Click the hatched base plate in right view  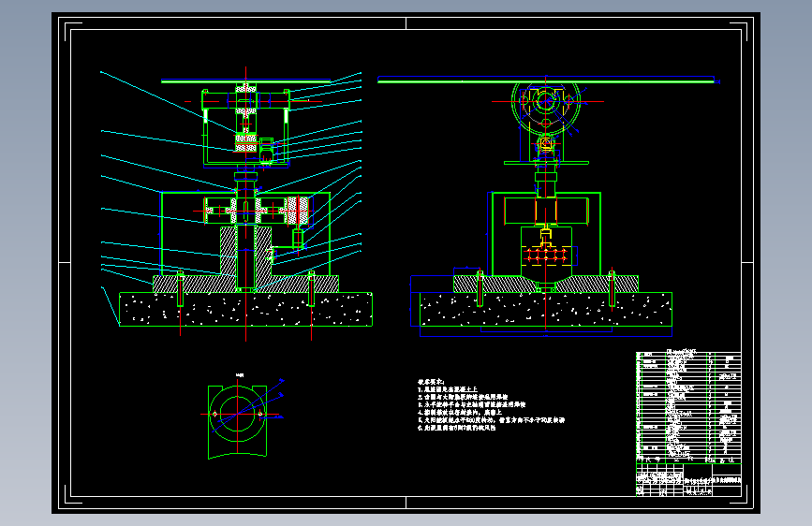coord(546,284)
